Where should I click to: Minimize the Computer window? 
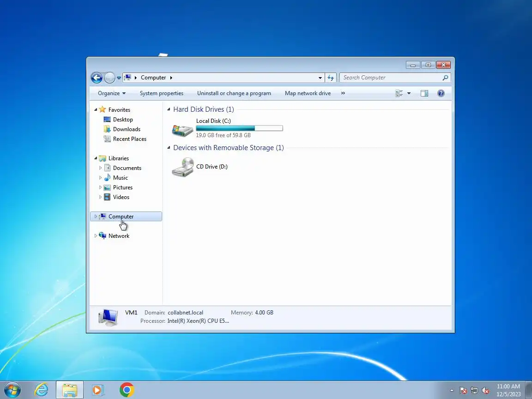pyautogui.click(x=413, y=65)
